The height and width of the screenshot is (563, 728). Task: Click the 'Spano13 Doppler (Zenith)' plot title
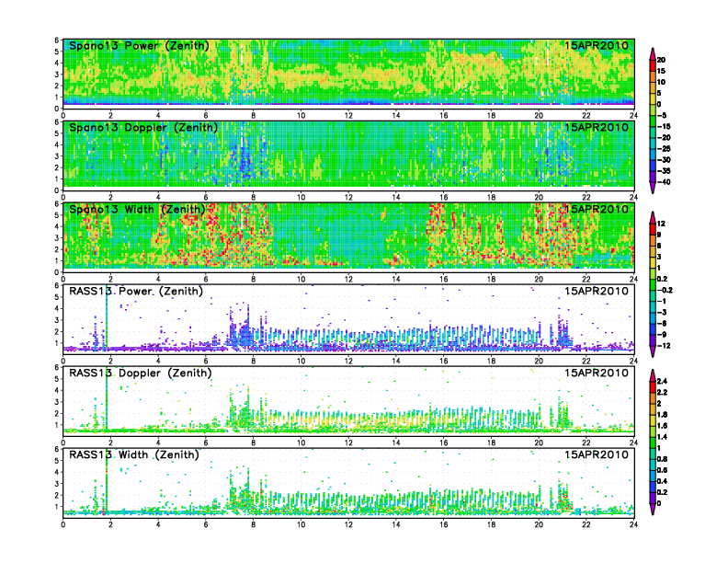pos(143,128)
